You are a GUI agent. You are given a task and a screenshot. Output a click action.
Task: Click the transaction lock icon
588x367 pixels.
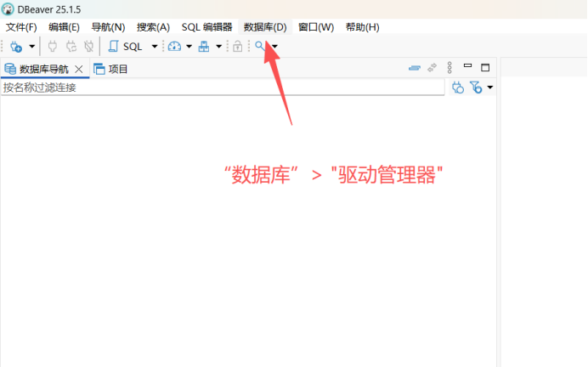tap(237, 47)
